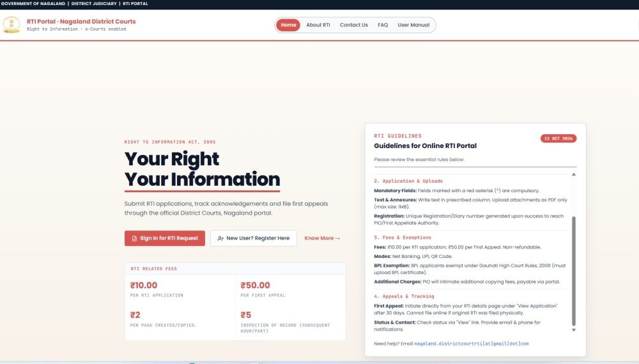The width and height of the screenshot is (639, 364).
Task: Click the '2. Application & Uploads' heading
Action: pos(408,181)
